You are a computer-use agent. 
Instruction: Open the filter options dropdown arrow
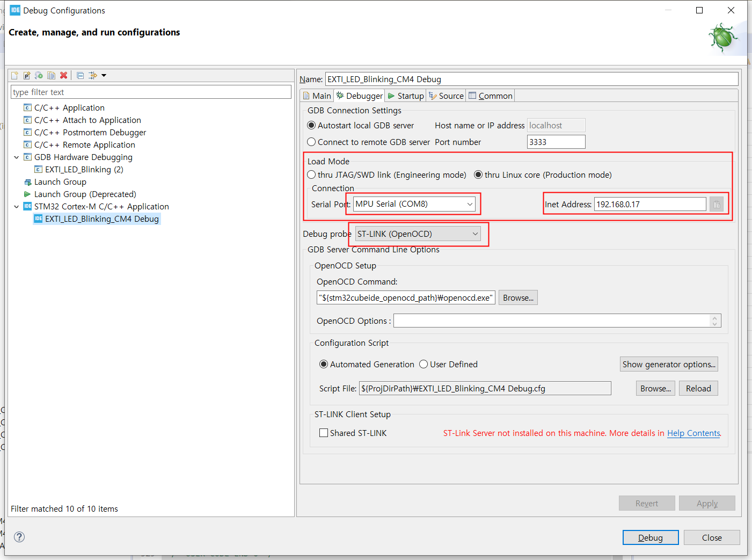pos(104,75)
